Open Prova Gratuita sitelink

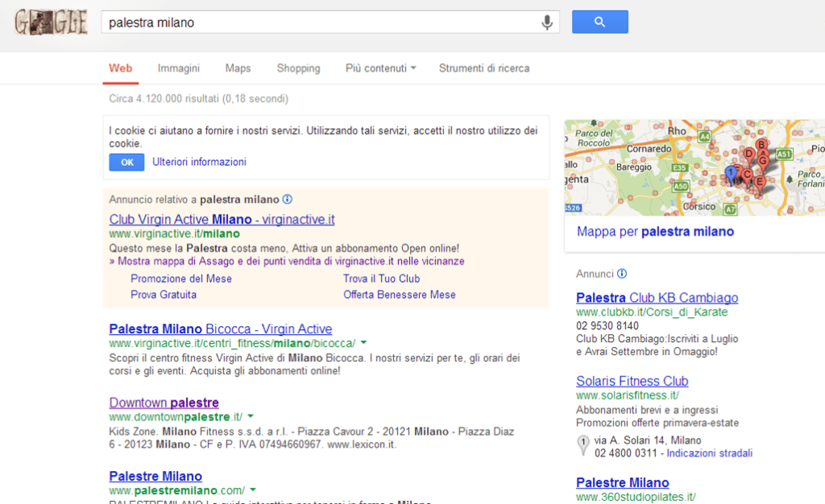tap(164, 295)
